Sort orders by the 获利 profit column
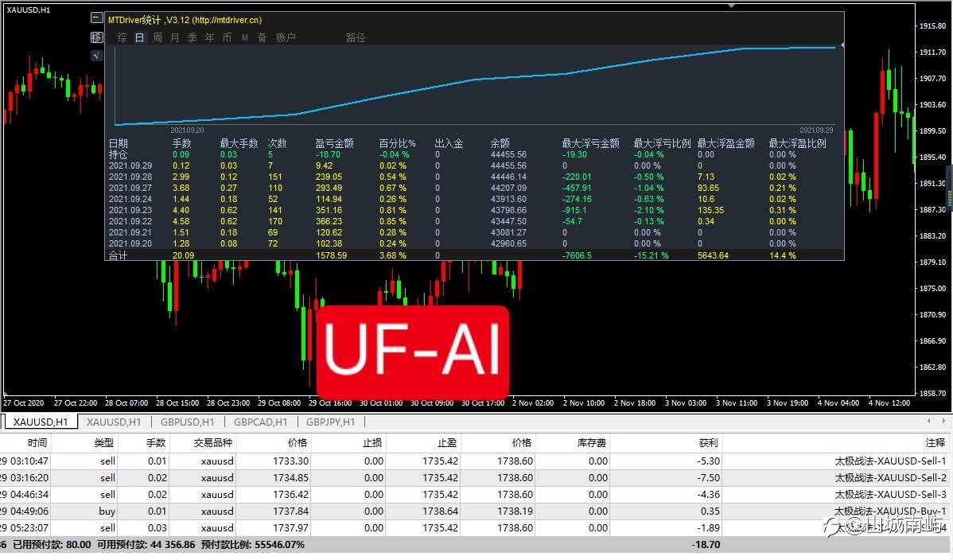Viewport: 953px width, 560px height. [x=709, y=442]
